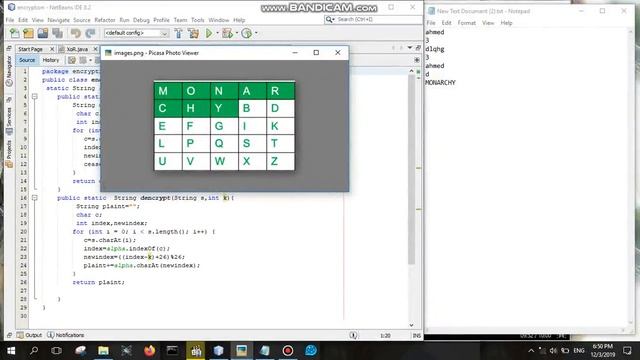Open the Debug menu
The width and height of the screenshot is (640, 360).
tap(141, 20)
